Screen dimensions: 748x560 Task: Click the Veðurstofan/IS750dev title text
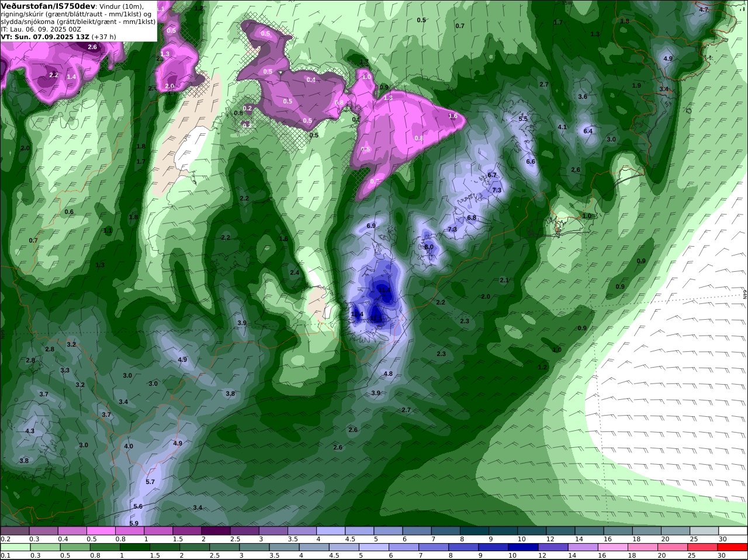point(48,6)
